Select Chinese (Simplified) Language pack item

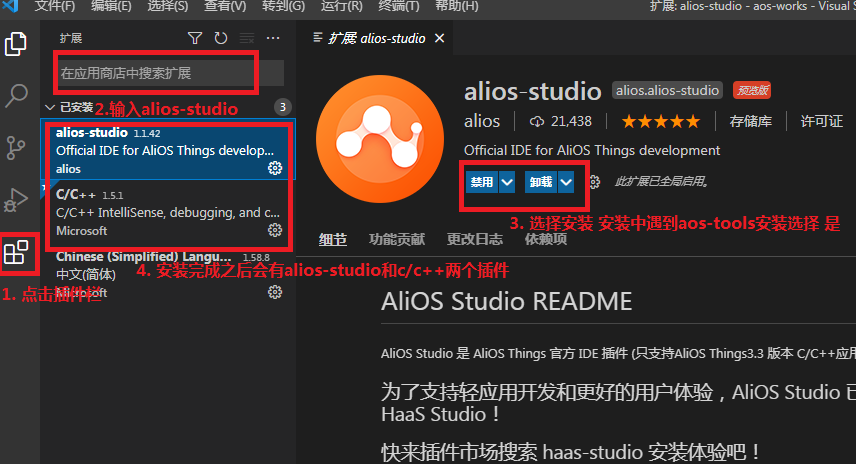(x=168, y=274)
